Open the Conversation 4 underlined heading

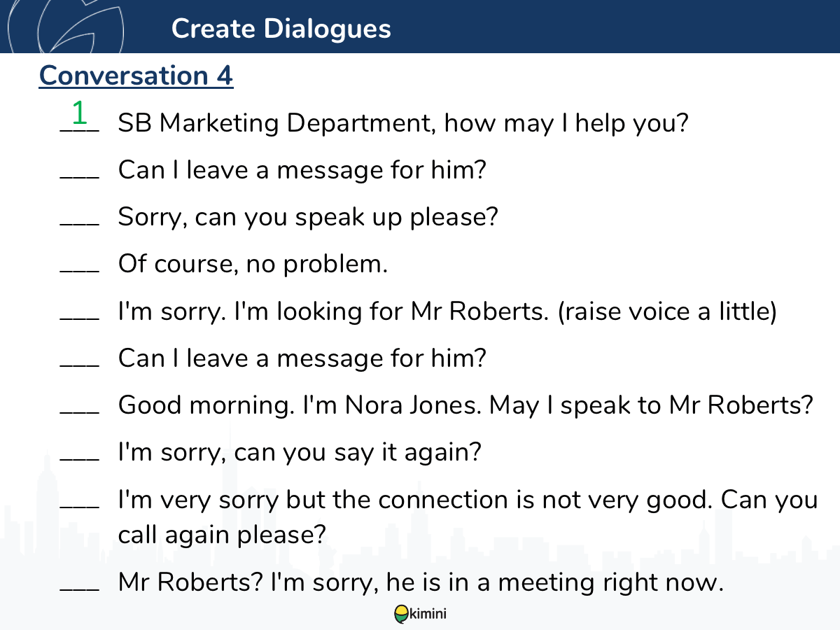click(x=136, y=76)
